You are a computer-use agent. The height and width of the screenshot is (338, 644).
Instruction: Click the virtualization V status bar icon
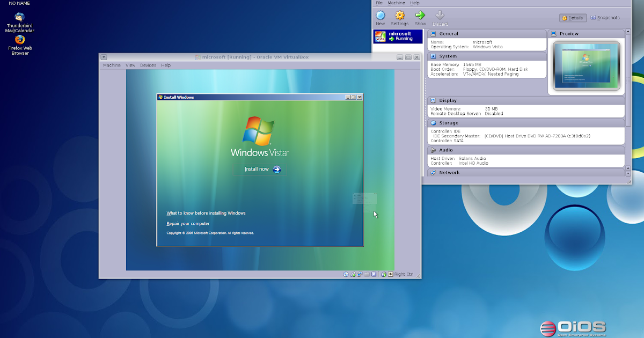click(374, 274)
